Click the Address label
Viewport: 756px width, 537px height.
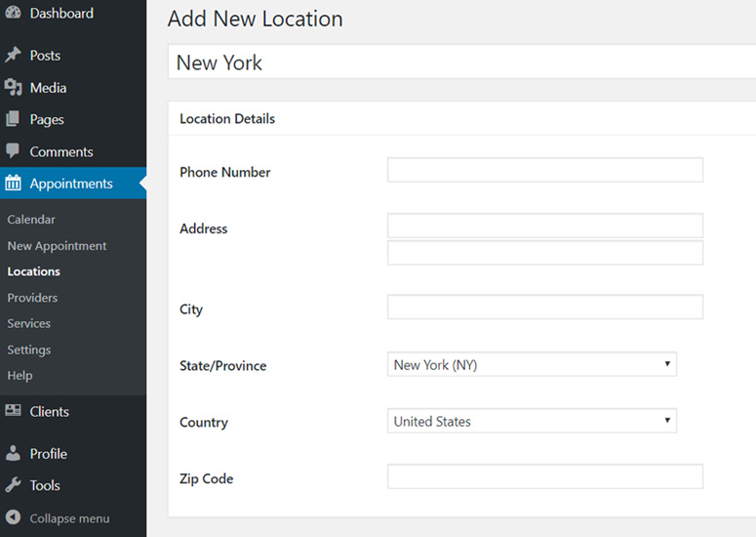point(204,228)
